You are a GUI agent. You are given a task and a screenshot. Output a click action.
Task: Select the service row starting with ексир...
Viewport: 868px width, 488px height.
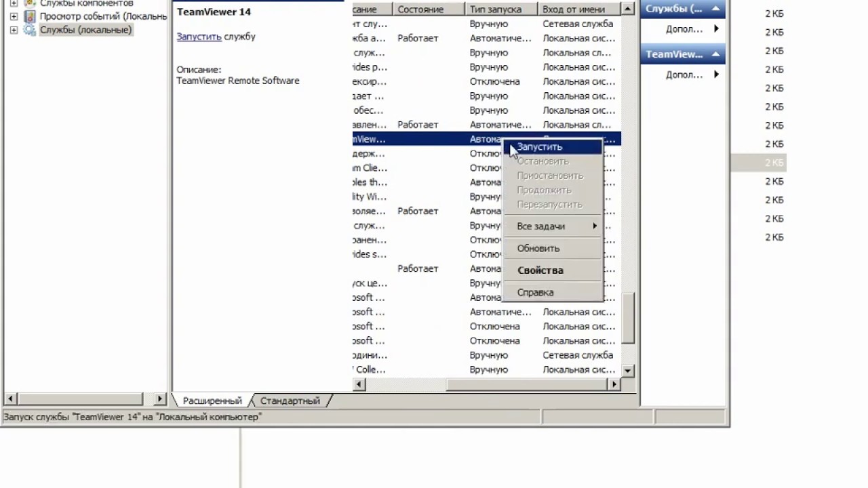487,81
